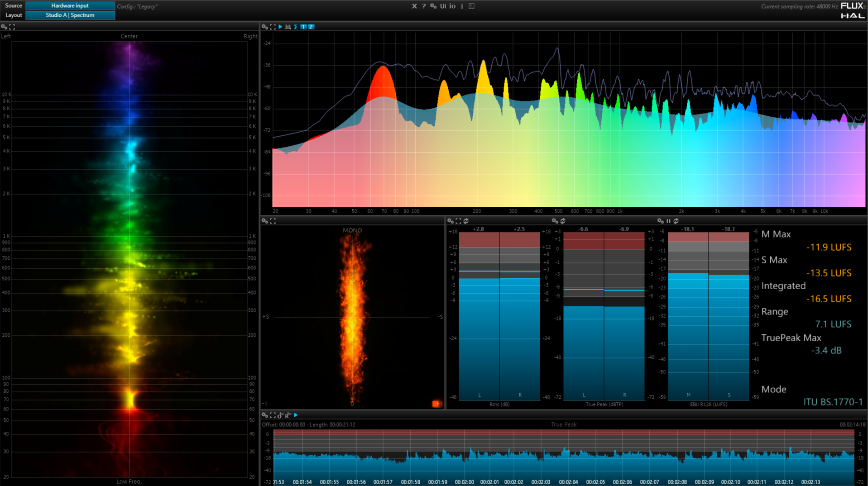Viewport: 868px width, 486px height.
Task: Click the info 'i' icon in top bar
Action: click(x=461, y=6)
